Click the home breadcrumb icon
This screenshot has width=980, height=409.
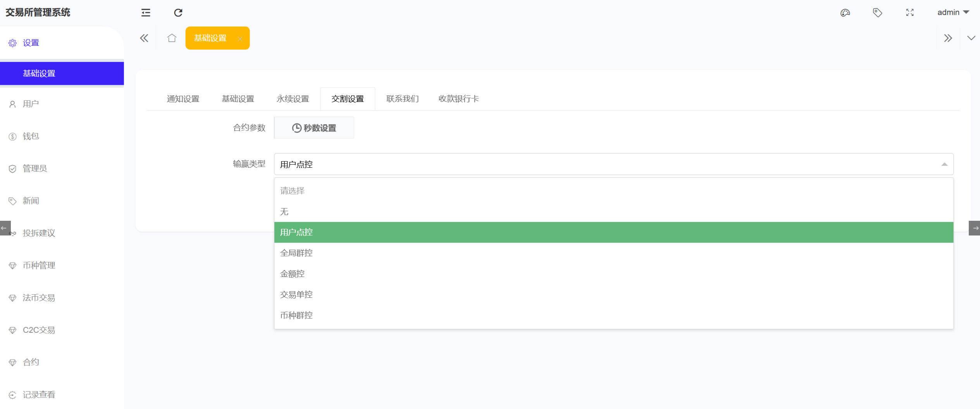point(172,38)
